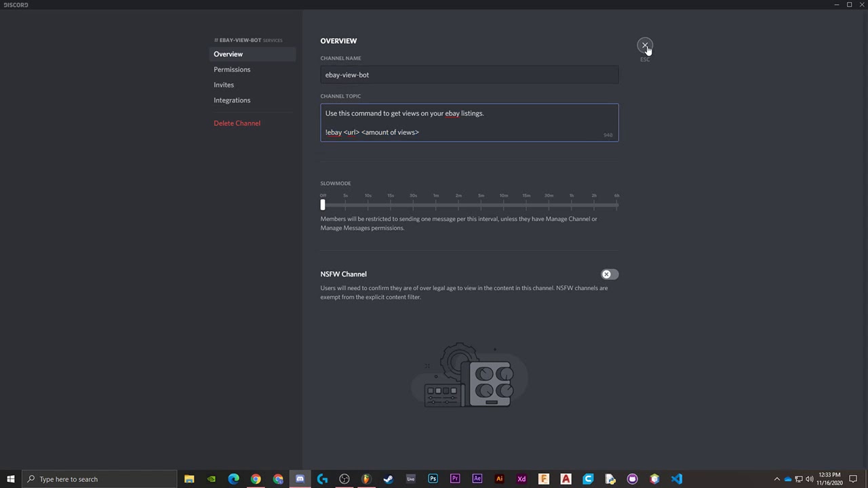Click the Windows taskbar search box
Screen dimensions: 868x488
pyautogui.click(x=99, y=479)
